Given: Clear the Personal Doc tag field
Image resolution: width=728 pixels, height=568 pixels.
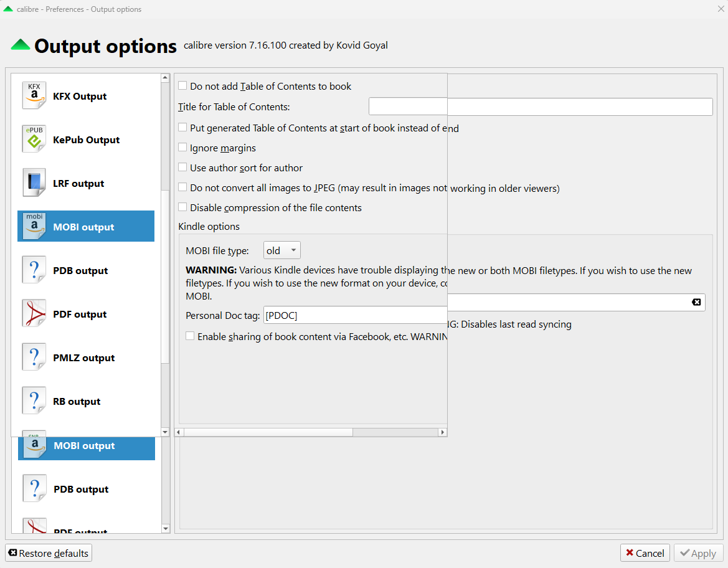Looking at the screenshot, I should pyautogui.click(x=696, y=302).
